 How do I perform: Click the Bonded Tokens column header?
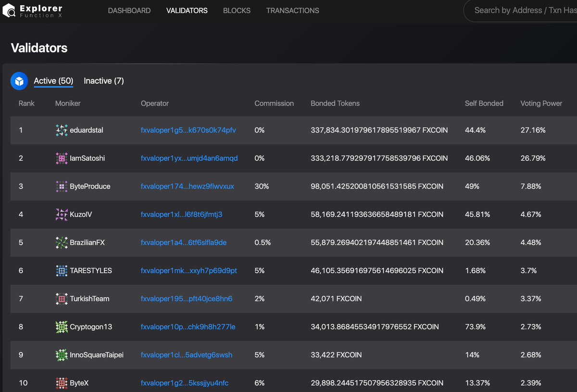335,103
